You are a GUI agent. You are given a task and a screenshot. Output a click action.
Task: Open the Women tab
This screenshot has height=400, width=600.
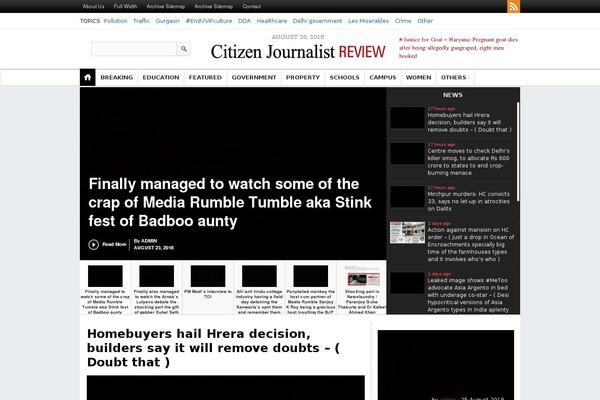tap(418, 77)
